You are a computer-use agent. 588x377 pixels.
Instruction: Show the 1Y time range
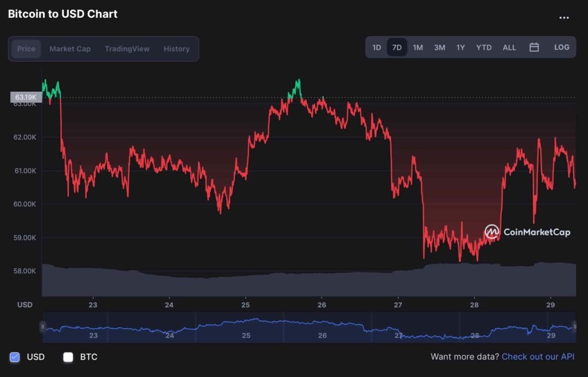click(461, 48)
